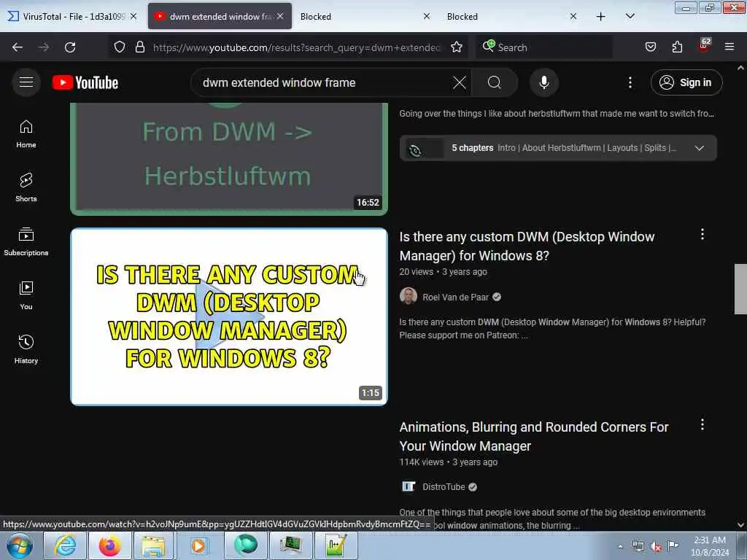Visit the DistroTube channel name link

point(444,486)
